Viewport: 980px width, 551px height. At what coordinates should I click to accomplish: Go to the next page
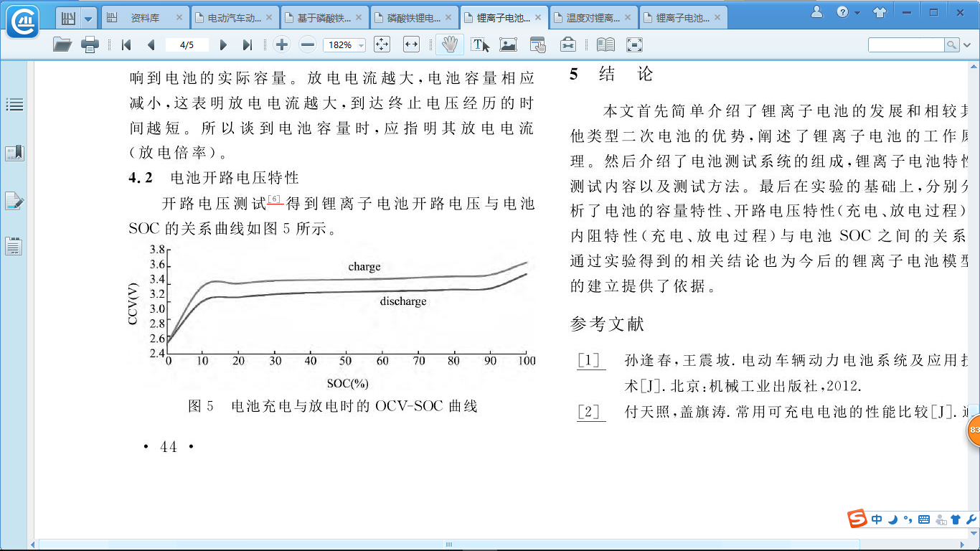click(223, 44)
